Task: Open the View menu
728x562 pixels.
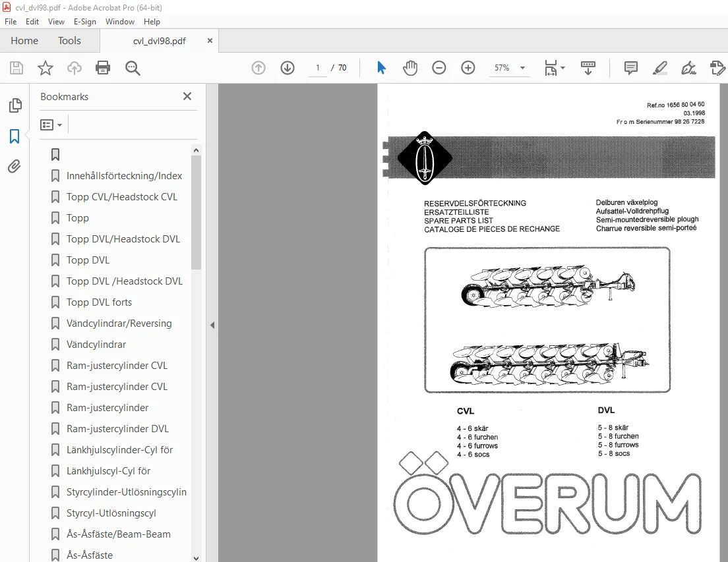Action: 56,21
